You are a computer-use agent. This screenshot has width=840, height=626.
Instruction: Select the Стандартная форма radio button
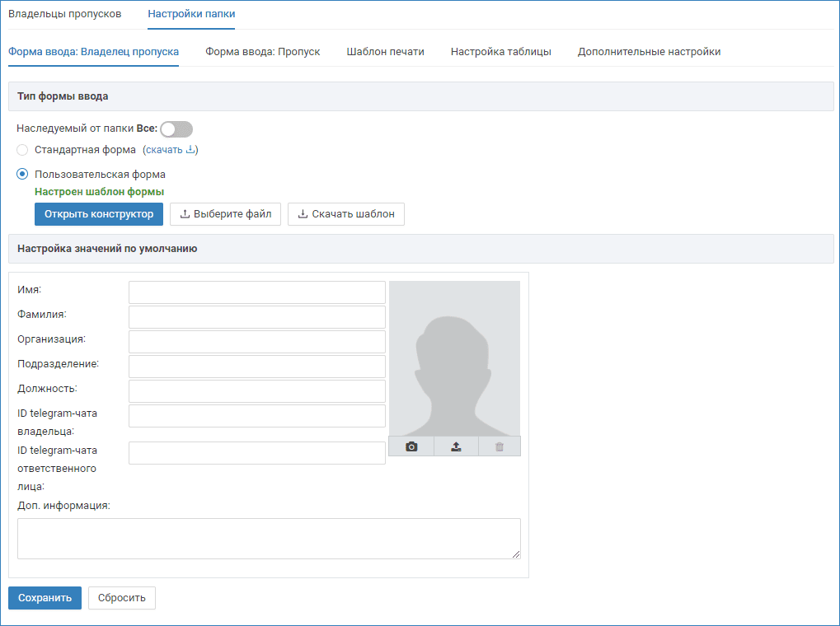pos(22,150)
